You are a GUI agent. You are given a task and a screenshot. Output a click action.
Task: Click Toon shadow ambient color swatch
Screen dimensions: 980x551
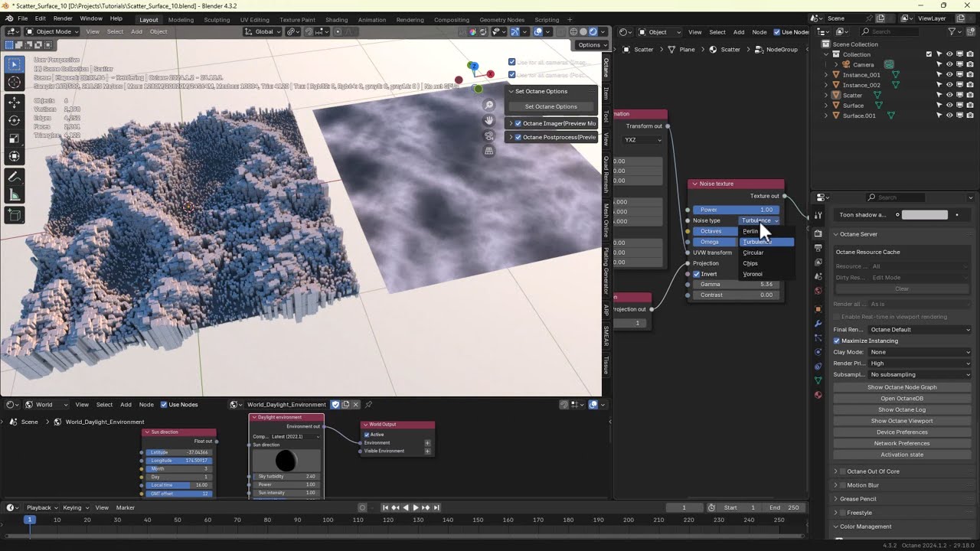pyautogui.click(x=924, y=215)
